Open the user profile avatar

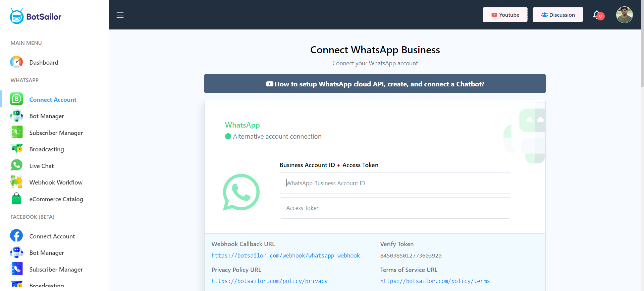[624, 15]
